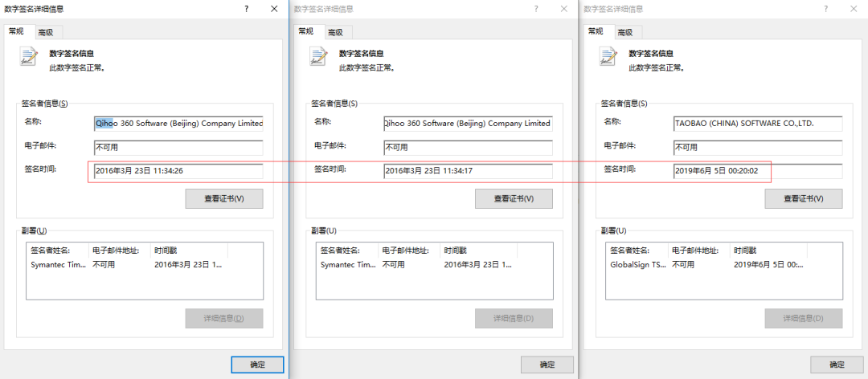Select Symantec countersignature row in left window

coord(126,265)
